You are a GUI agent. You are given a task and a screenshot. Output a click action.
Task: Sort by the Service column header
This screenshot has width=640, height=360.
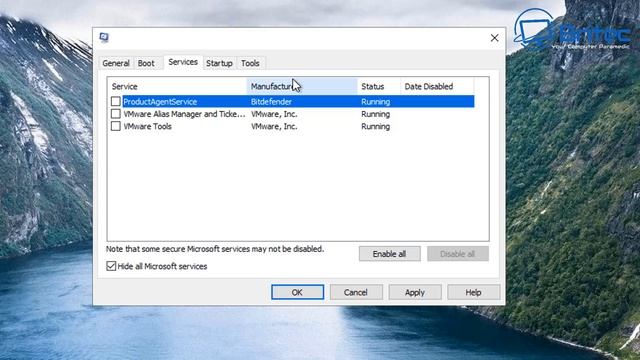(177, 87)
